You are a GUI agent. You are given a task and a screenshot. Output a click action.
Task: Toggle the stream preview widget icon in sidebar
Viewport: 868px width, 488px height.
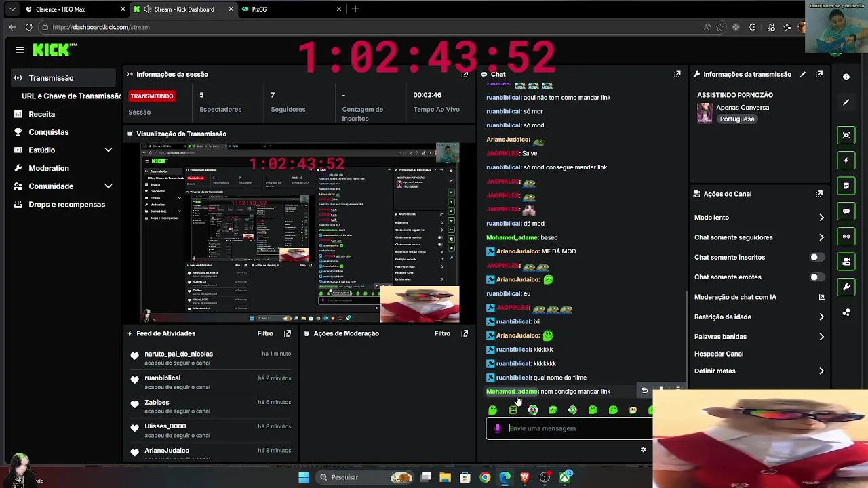click(x=846, y=135)
